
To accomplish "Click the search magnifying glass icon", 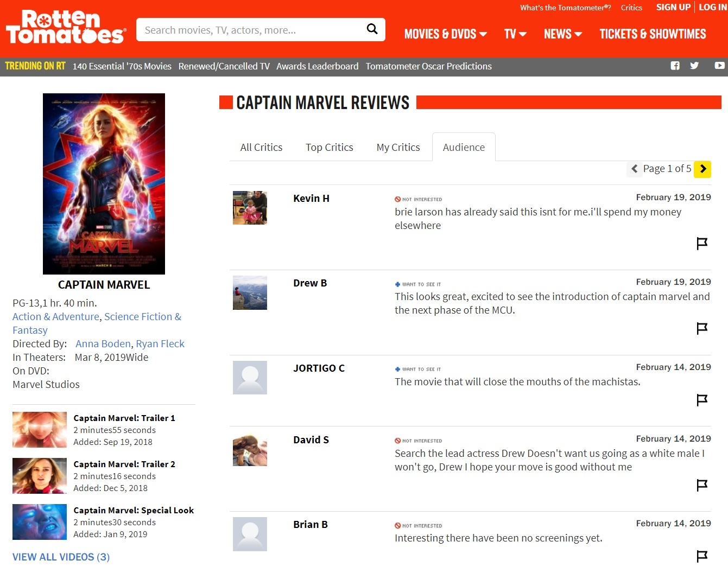I will click(x=372, y=29).
